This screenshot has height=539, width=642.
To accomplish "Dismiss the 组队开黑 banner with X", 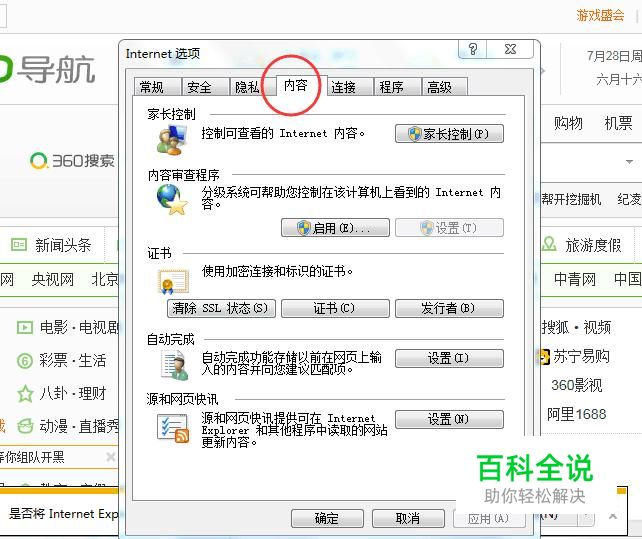I will click(111, 457).
